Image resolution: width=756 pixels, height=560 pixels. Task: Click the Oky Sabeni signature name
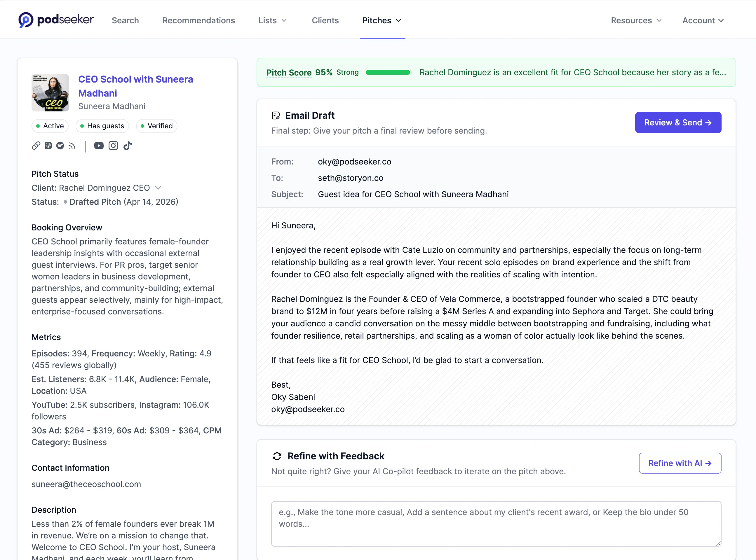[293, 397]
